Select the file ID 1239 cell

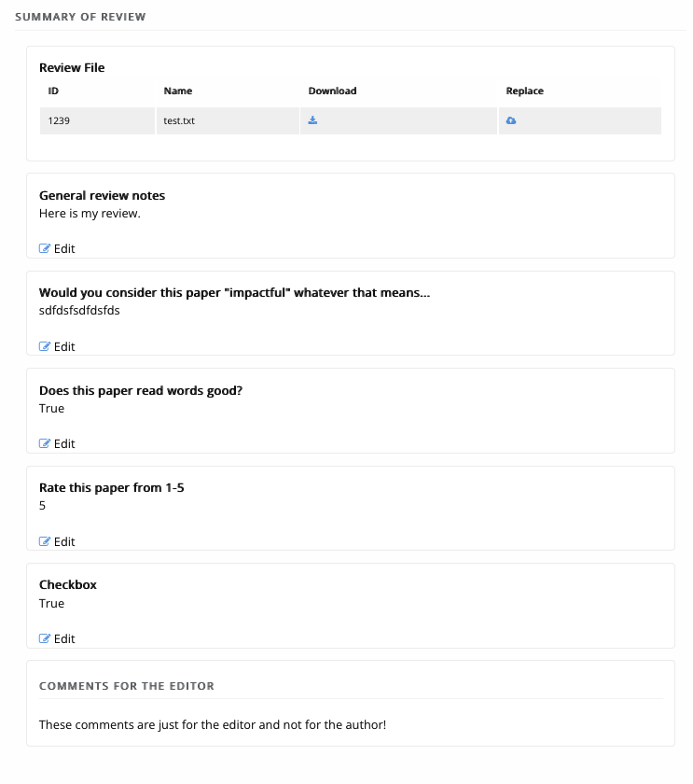pos(59,120)
